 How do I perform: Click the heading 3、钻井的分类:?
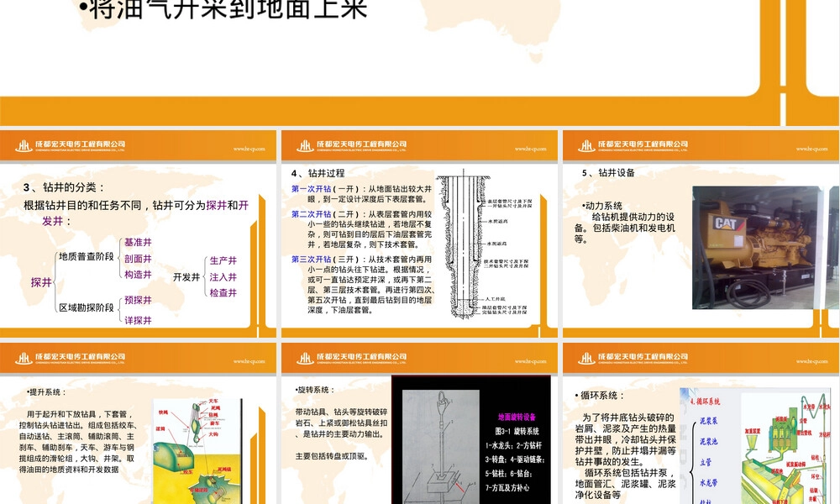tap(65, 187)
